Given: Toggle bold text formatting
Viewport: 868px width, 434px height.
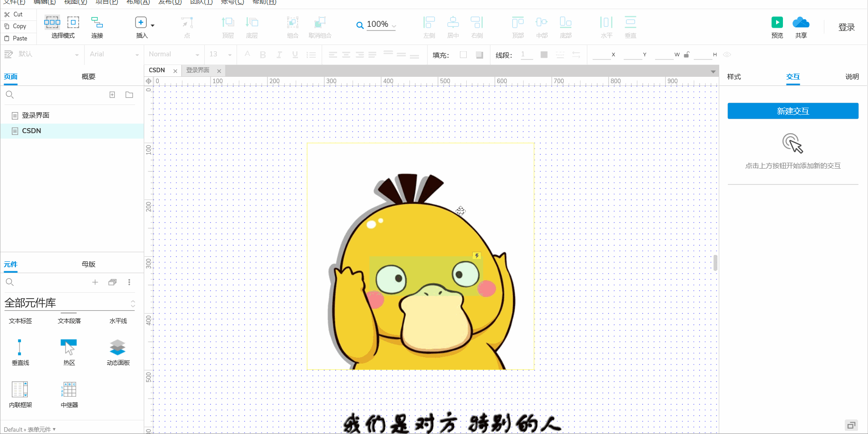Looking at the screenshot, I should (263, 55).
